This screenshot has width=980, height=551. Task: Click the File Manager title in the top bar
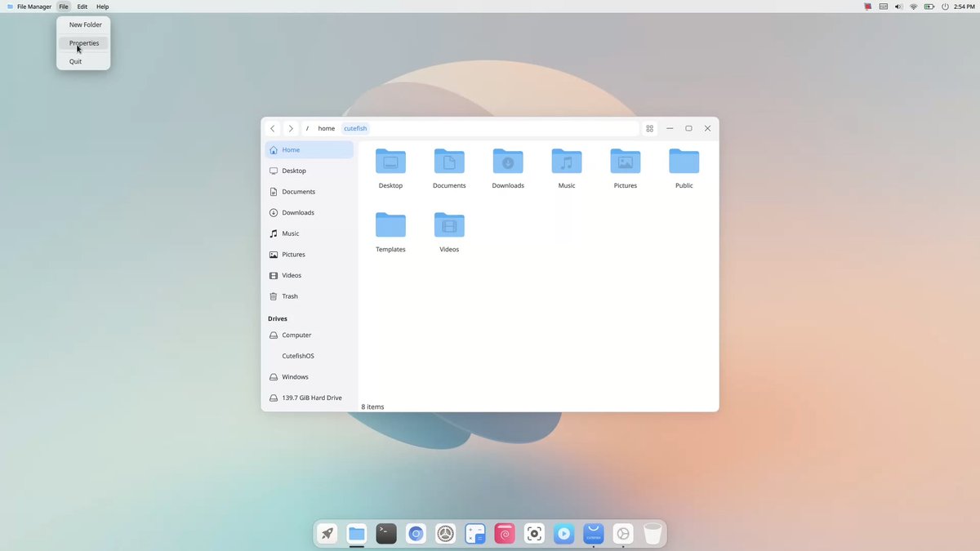34,7
